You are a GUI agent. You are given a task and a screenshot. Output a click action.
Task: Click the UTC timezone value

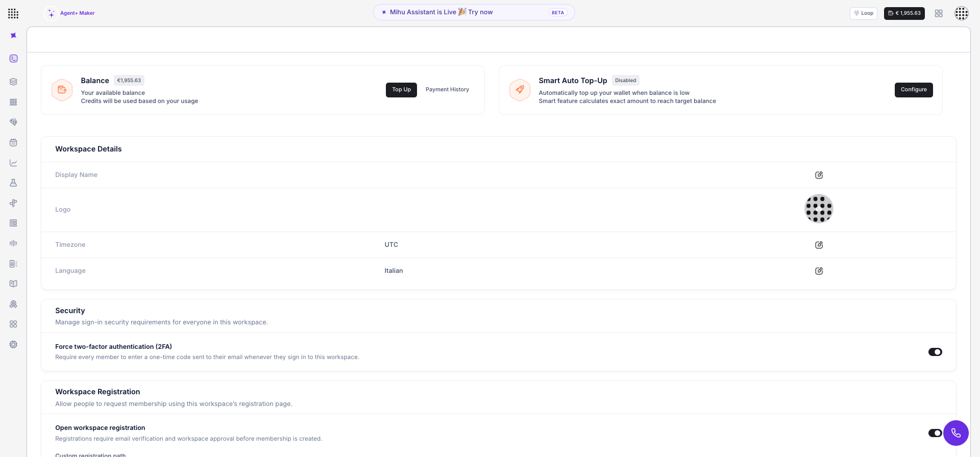[x=391, y=245]
